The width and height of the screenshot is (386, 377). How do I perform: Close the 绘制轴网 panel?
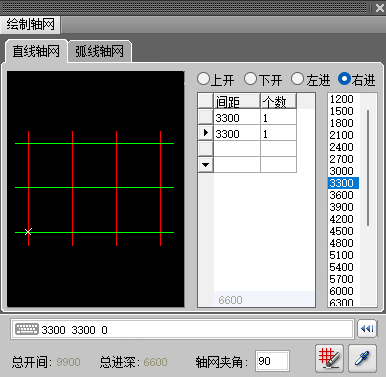[379, 8]
